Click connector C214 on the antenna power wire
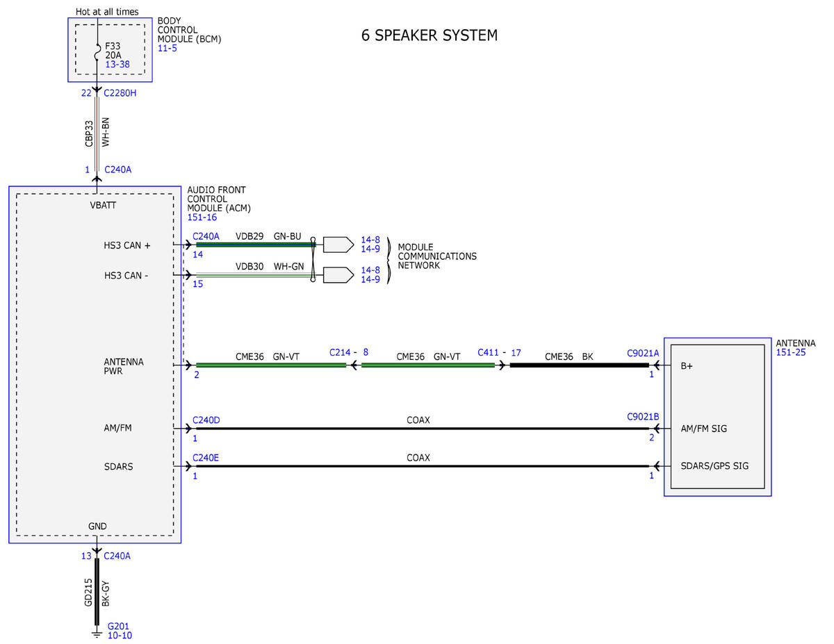Screen dimensions: 834x644 341,352
